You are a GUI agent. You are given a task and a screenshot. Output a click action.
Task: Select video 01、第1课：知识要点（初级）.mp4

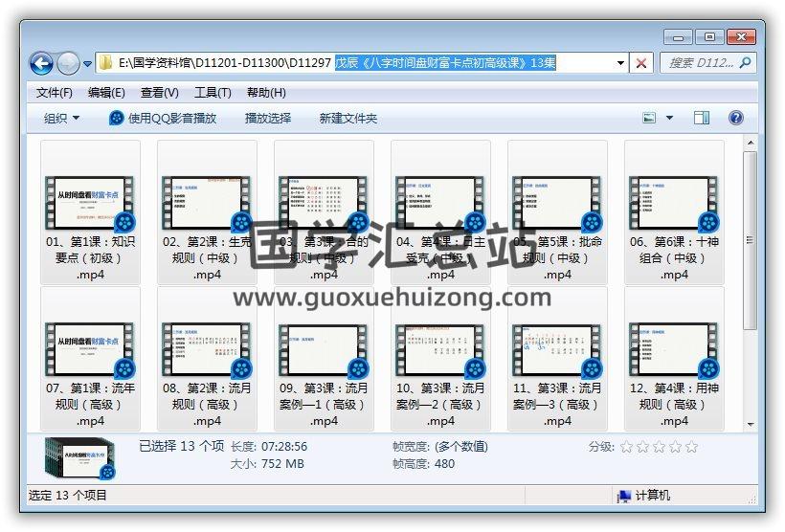(90, 212)
